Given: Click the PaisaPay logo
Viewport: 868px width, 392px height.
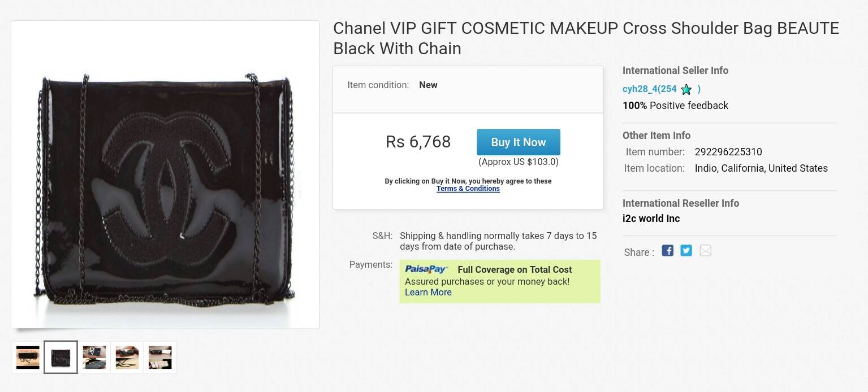Looking at the screenshot, I should (426, 269).
